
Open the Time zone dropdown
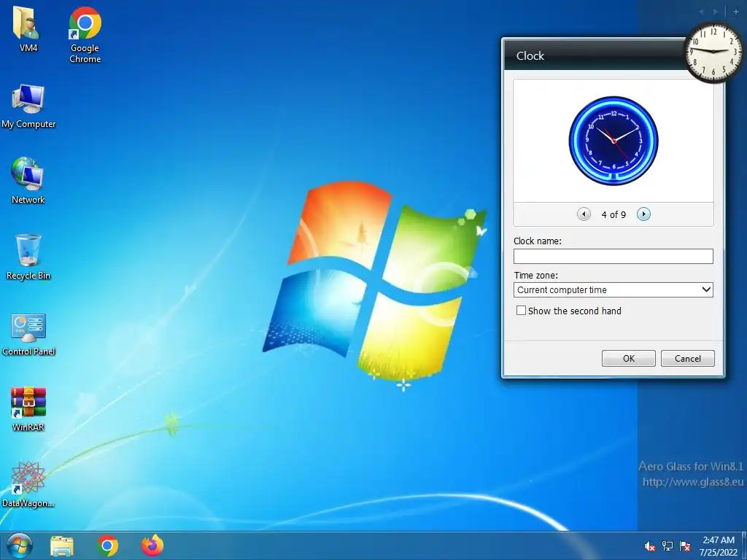(x=613, y=289)
